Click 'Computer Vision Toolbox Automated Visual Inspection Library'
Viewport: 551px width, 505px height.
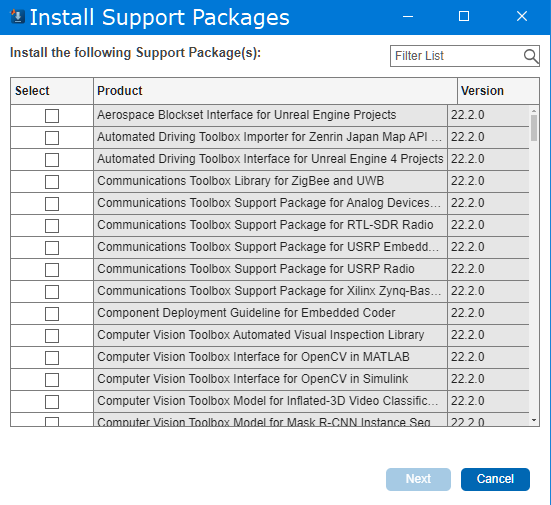(261, 335)
